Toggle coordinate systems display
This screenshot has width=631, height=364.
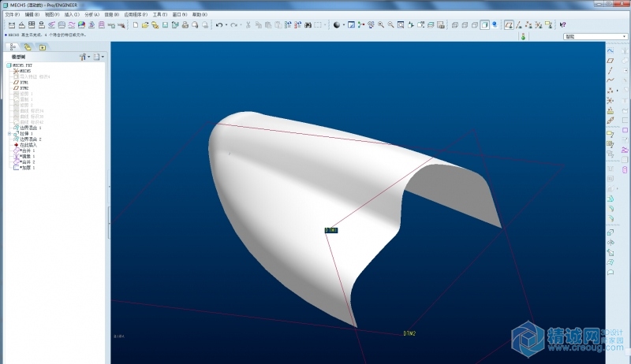tap(539, 25)
